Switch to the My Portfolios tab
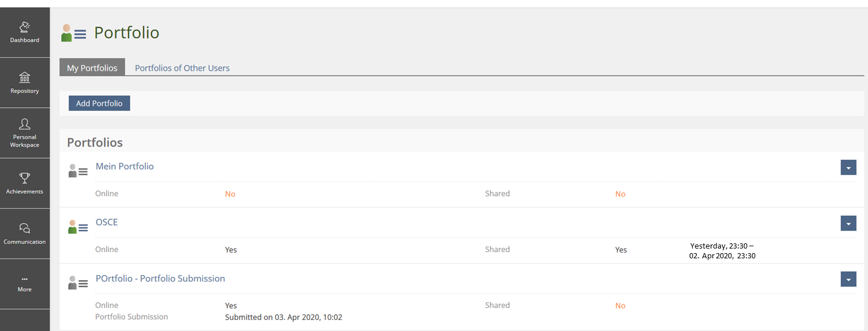Screen dimensions: 868x331 click(x=92, y=67)
